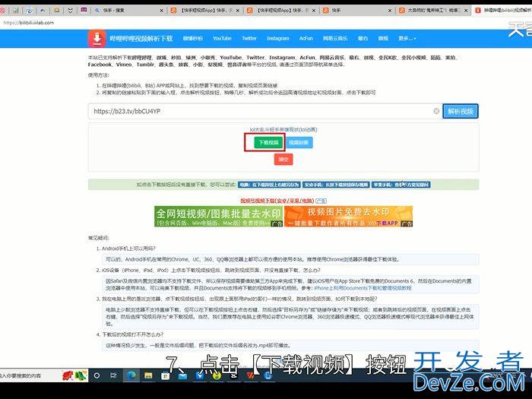The height and width of the screenshot is (399, 532).
Task: Close the tab titled just 快手
Action: pyautogui.click(x=390, y=11)
